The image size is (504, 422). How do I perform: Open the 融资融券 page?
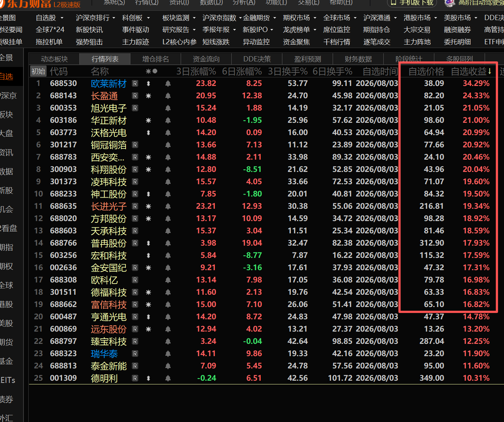point(457,30)
